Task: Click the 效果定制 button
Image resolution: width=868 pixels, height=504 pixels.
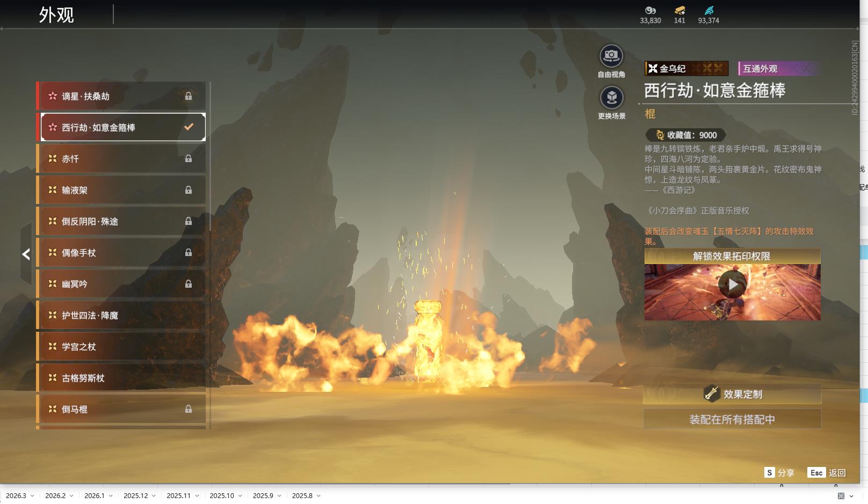Action: (732, 394)
